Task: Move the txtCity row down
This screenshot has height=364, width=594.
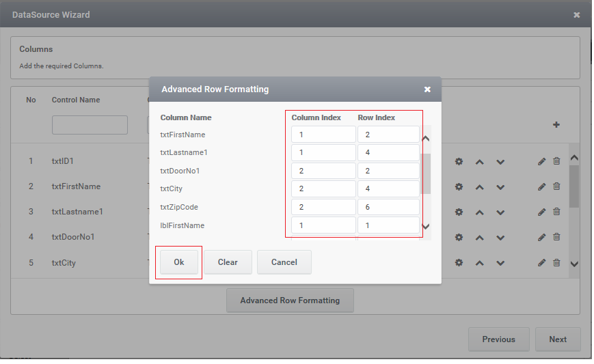Action: pos(500,263)
